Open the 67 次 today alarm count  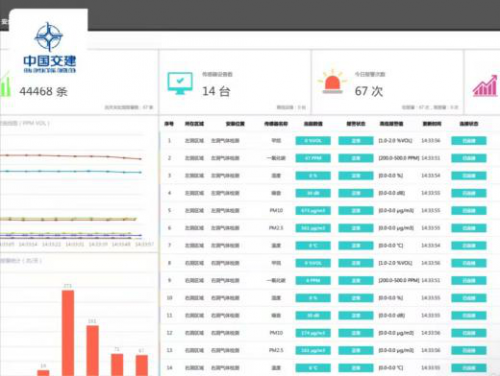[369, 91]
